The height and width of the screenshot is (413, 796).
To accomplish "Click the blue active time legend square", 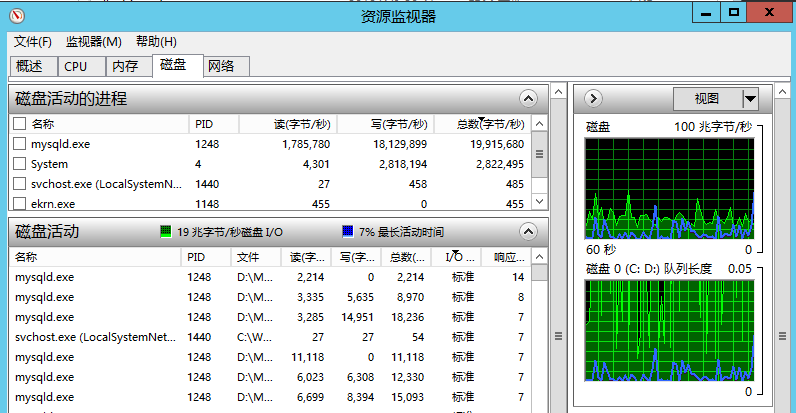I will (347, 232).
